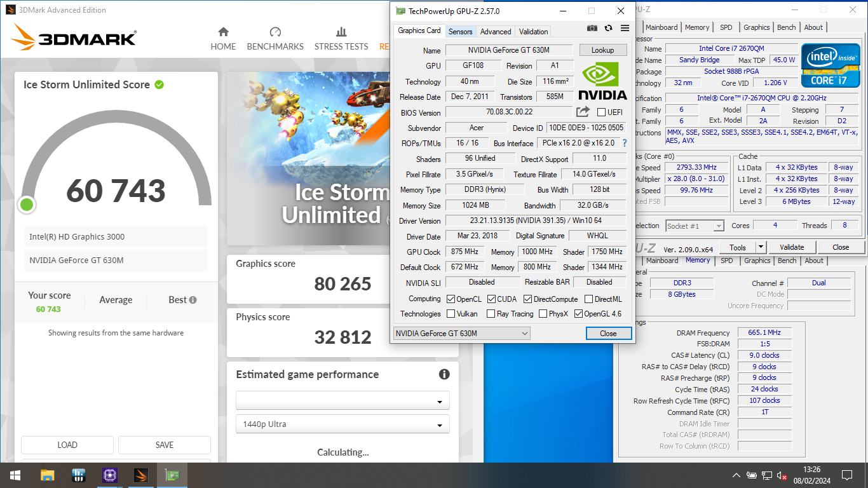This screenshot has width=868, height=488.
Task: Click the green checkmark beside Ice Storm score
Action: [159, 85]
